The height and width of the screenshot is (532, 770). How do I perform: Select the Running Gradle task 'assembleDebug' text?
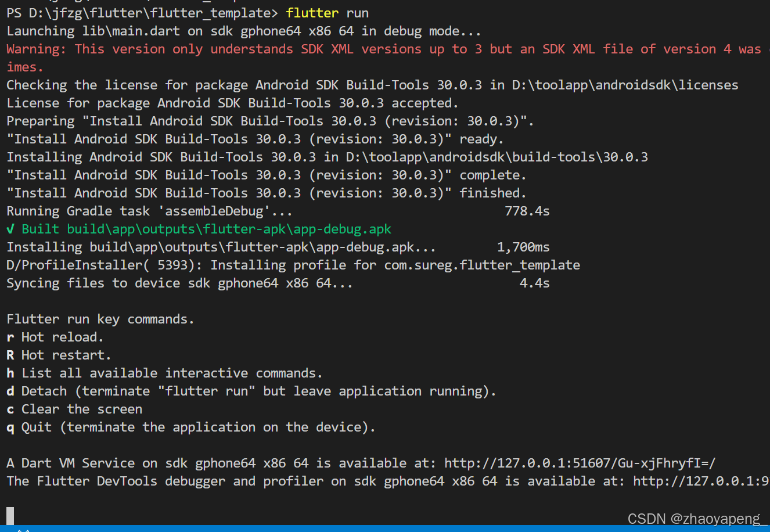pyautogui.click(x=149, y=211)
